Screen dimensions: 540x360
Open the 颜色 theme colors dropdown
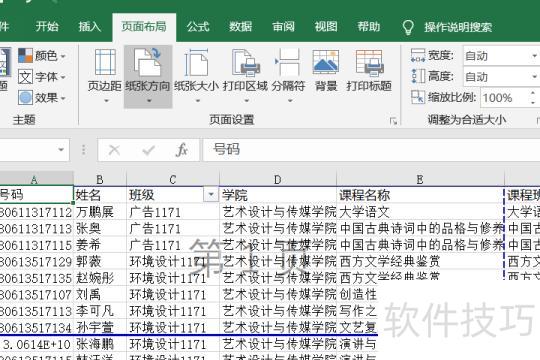coord(42,55)
